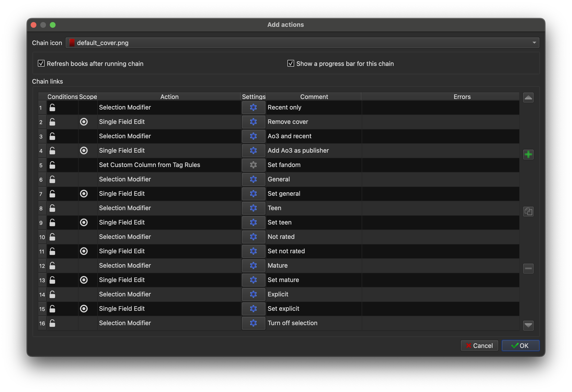
Task: Click the Add Ao3 as publisher comment
Action: coord(314,150)
